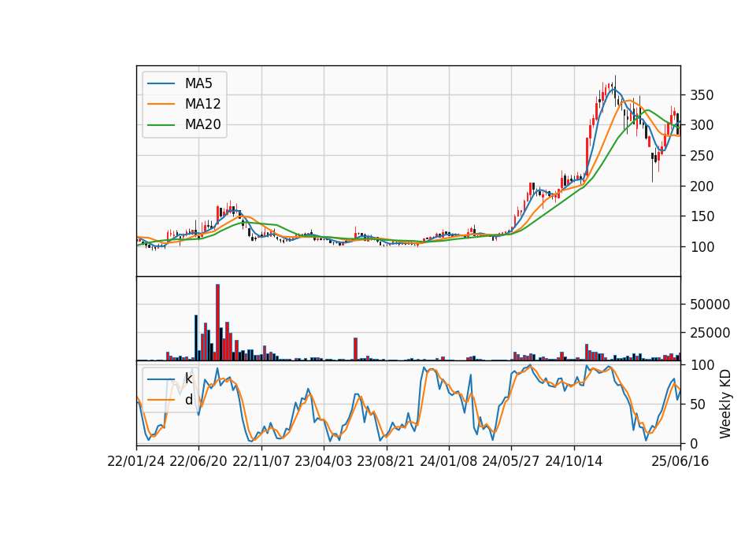Click the k legend label in KD panel

pos(188,379)
